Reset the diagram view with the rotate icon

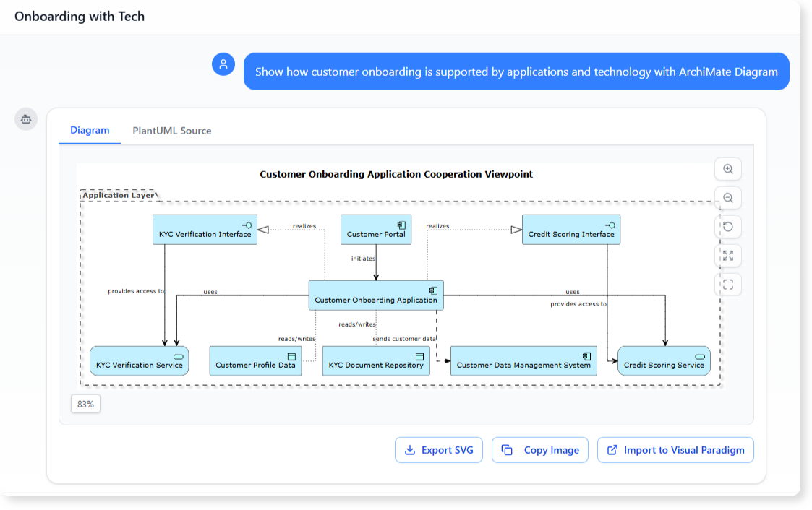(728, 226)
